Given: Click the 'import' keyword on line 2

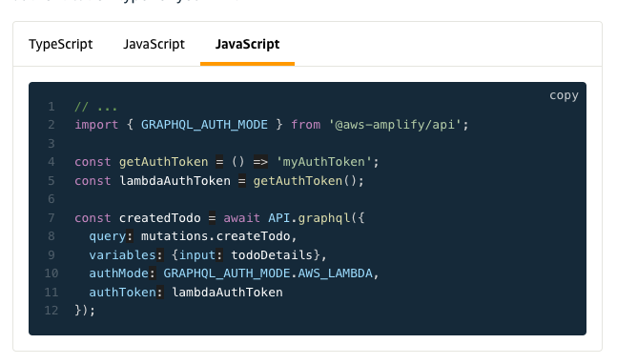Looking at the screenshot, I should 96,125.
